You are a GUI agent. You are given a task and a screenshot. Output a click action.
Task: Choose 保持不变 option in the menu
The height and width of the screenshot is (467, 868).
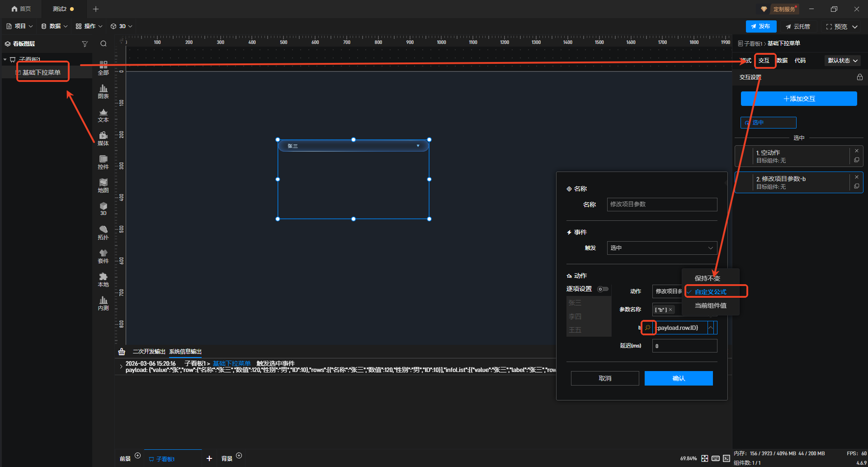coord(707,278)
